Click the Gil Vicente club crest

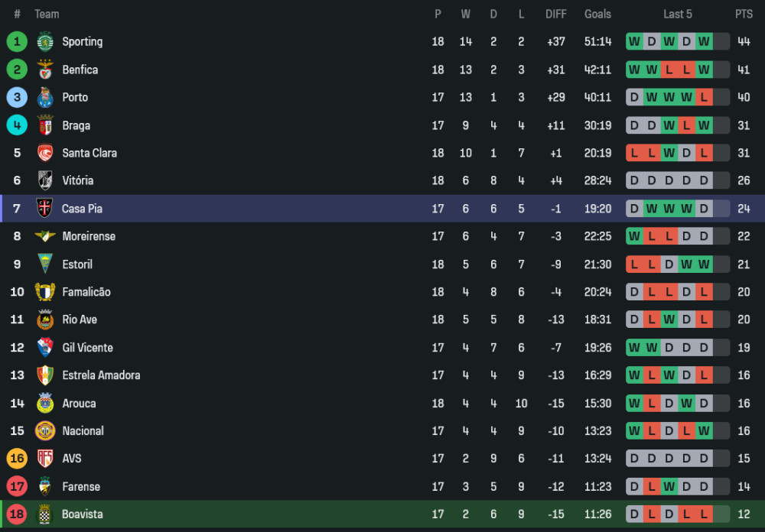tap(45, 348)
